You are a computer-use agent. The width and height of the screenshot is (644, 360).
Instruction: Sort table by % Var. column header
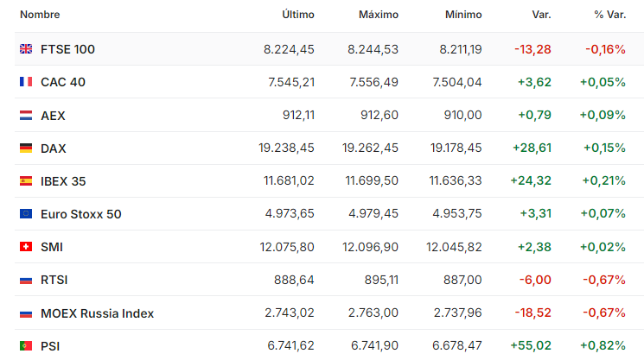click(x=610, y=15)
